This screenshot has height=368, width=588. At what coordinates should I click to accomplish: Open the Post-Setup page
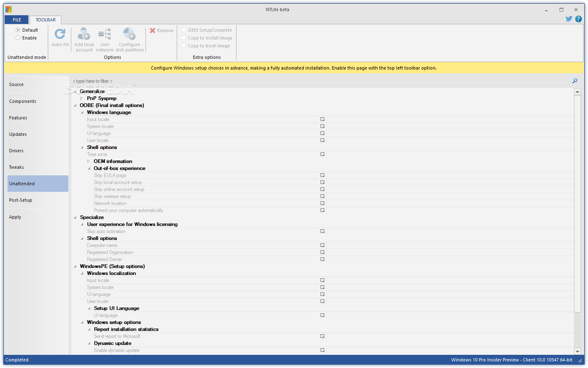[38, 200]
